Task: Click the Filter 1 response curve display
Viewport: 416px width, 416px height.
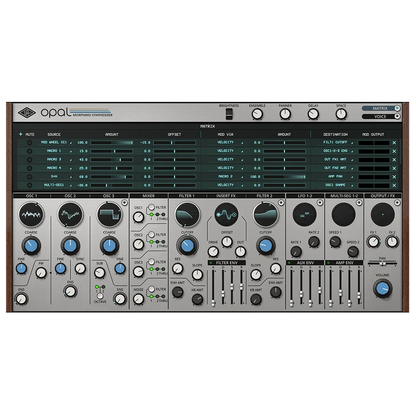Action: pos(187,215)
